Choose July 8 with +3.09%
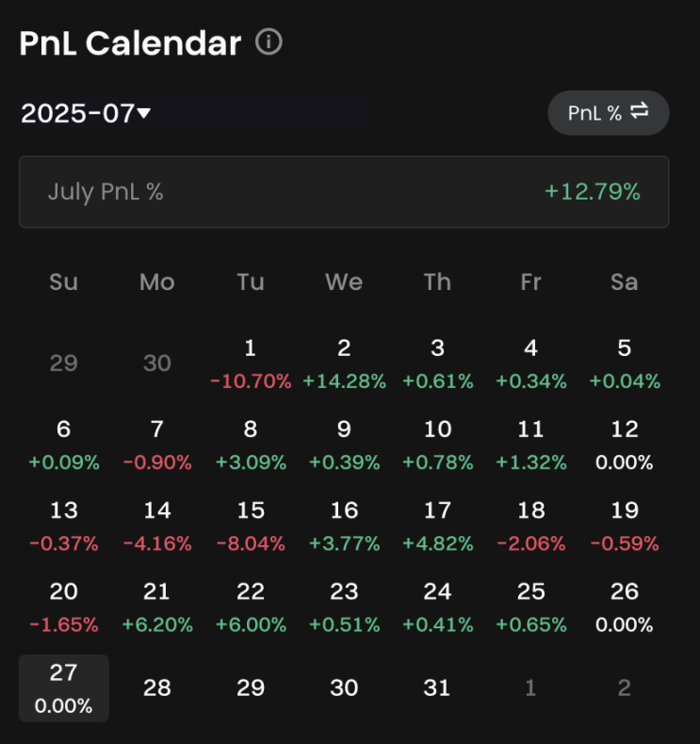Screen dimensions: 700x744 [250, 445]
